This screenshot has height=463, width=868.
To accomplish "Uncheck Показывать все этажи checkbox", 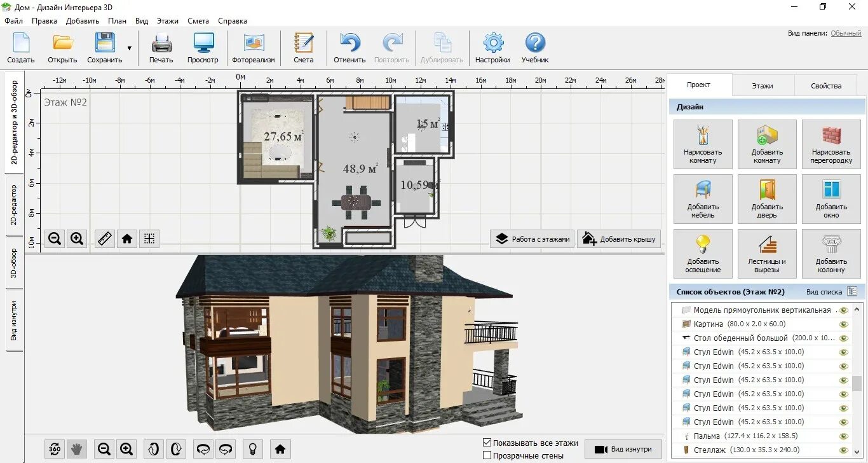I will click(x=487, y=443).
